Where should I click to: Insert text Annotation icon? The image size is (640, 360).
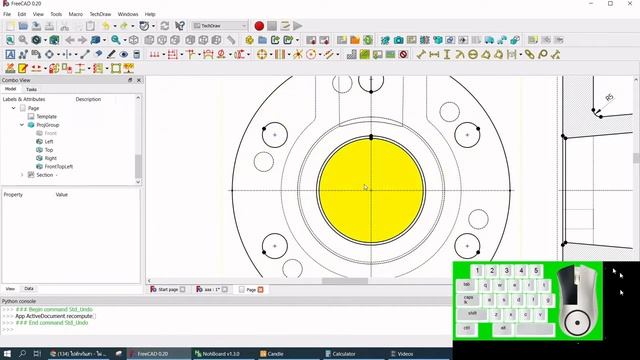pos(10,54)
